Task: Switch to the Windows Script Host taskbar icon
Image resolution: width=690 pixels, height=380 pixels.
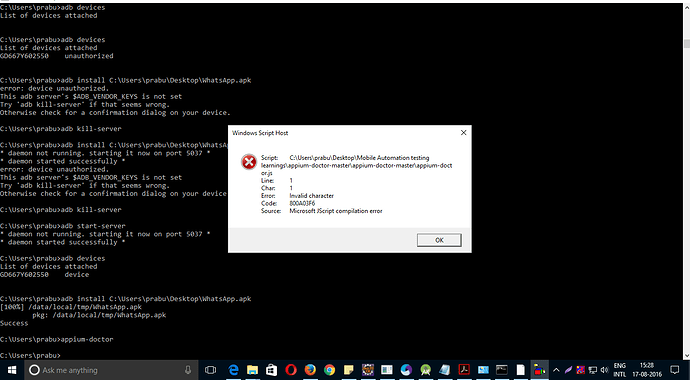Action: pos(539,370)
